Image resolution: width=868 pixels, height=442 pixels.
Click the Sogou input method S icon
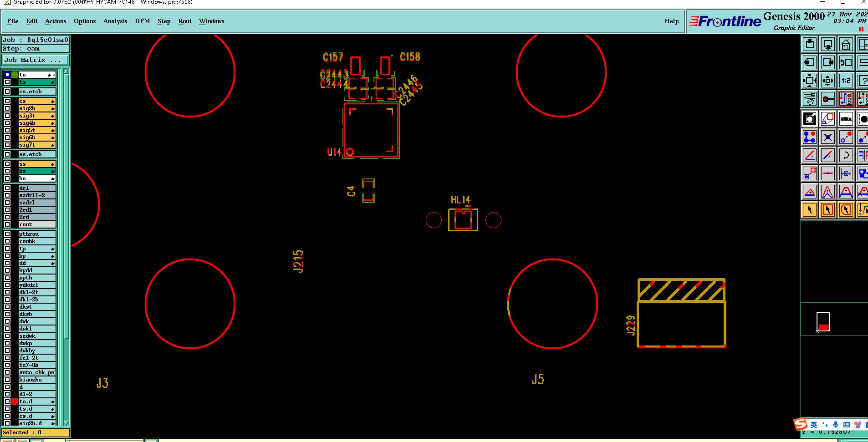(800, 424)
